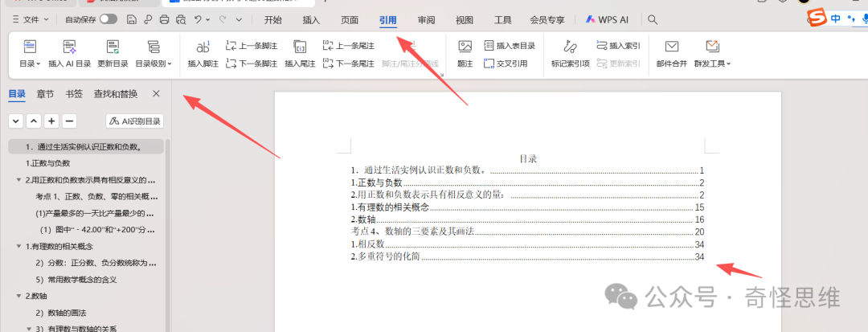Viewport: 868px width, 332px height.
Task: Go to 上一条脚注
Action: pyautogui.click(x=252, y=45)
